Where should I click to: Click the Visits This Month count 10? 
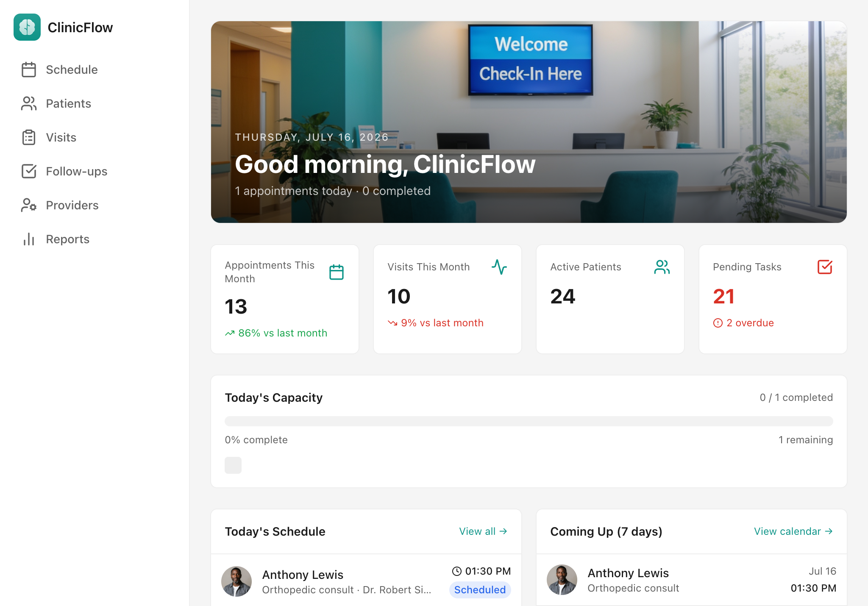coord(399,296)
